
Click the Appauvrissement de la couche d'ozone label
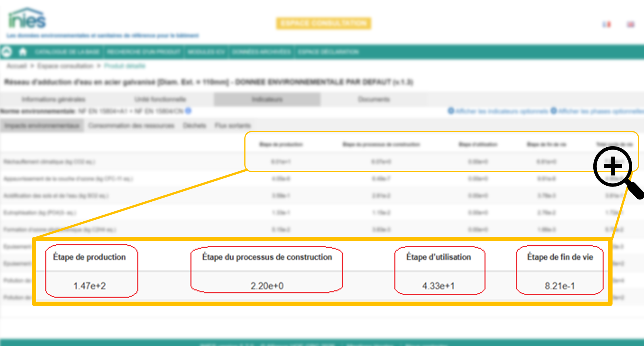(68, 179)
